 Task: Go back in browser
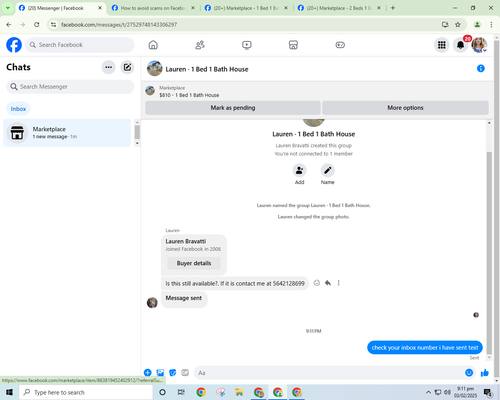tap(9, 25)
